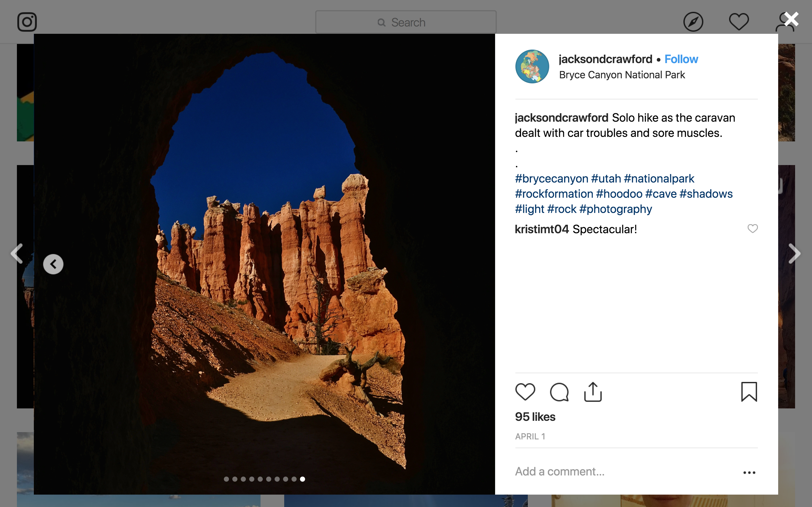Follow jacksondcrawford
Image resolution: width=812 pixels, height=507 pixels.
tap(681, 59)
